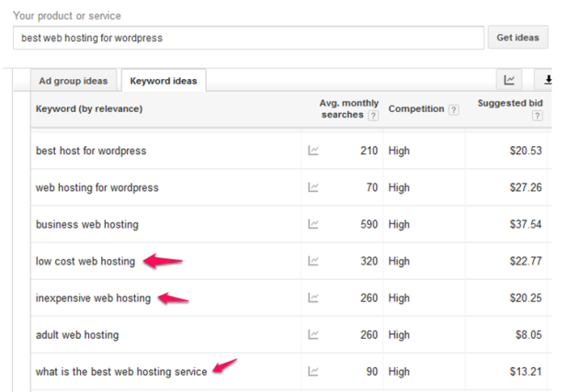Sort by Suggested bid column header
Viewport: 579px width, 392px height.
pos(510,103)
